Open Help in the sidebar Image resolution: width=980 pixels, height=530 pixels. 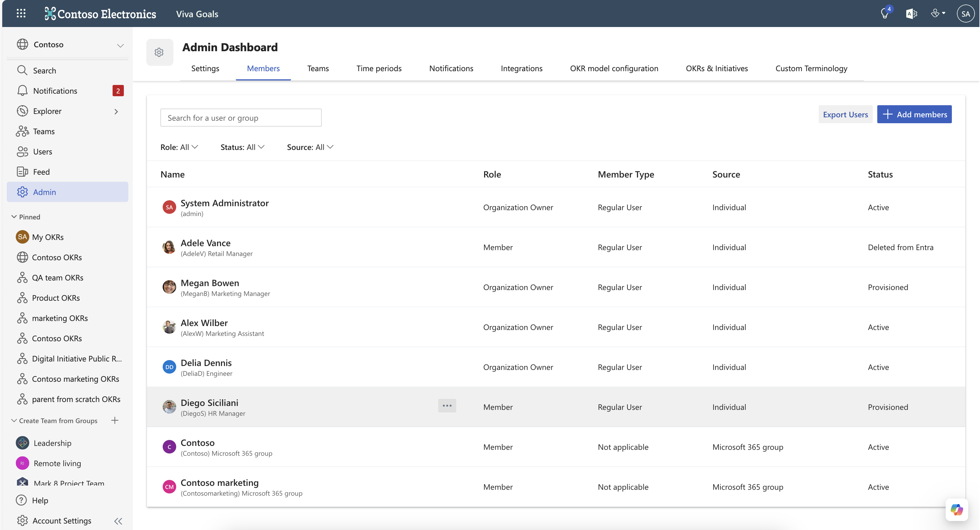point(32,500)
